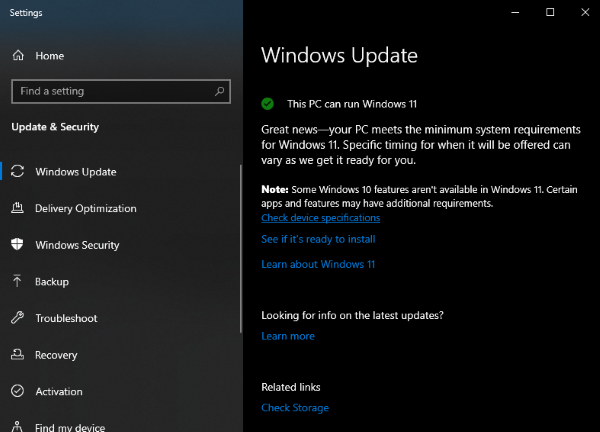Click the Find a setting search box

pos(121,91)
